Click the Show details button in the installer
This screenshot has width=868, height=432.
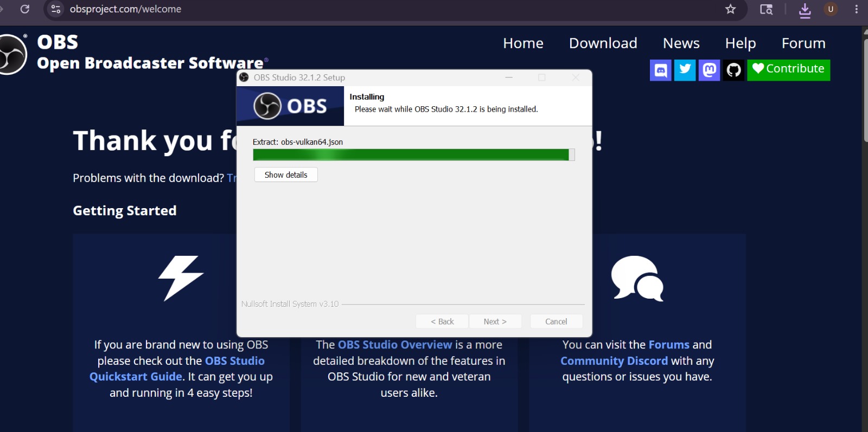click(x=286, y=175)
